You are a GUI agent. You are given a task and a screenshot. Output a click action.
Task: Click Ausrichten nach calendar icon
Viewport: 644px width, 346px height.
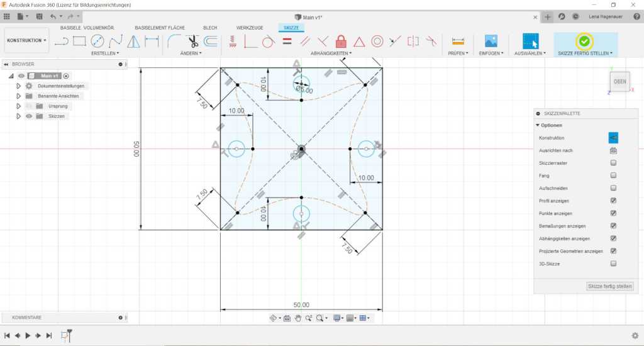click(x=613, y=150)
